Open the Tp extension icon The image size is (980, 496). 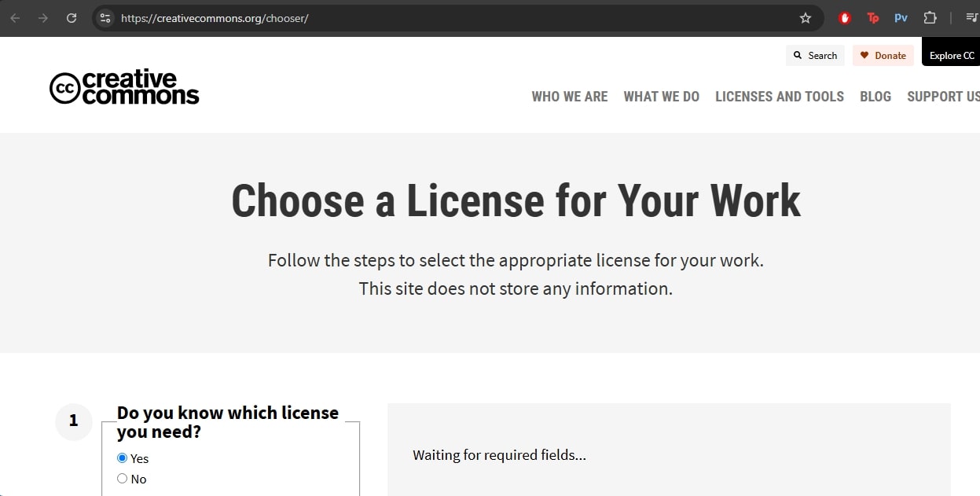873,17
